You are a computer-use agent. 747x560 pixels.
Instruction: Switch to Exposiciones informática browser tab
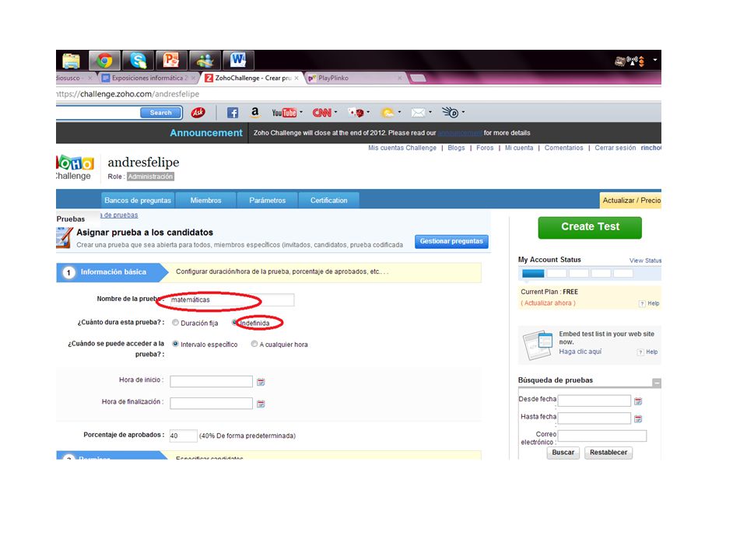148,78
